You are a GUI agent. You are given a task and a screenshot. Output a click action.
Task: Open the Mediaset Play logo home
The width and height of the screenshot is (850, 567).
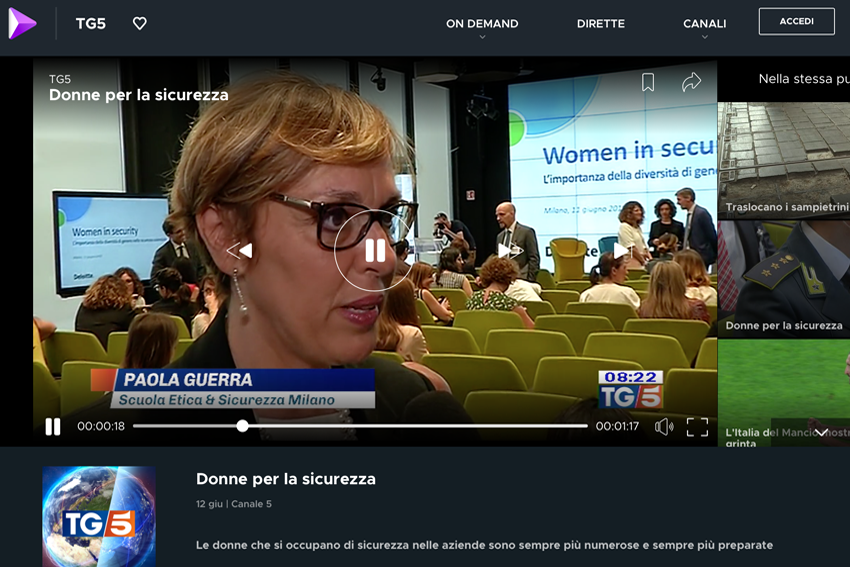point(22,24)
